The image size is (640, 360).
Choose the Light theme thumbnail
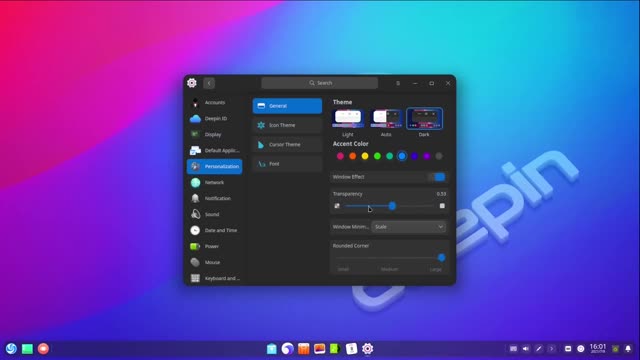[x=348, y=118]
